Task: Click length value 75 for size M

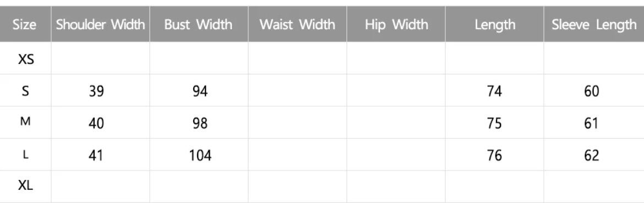Action: pos(494,123)
